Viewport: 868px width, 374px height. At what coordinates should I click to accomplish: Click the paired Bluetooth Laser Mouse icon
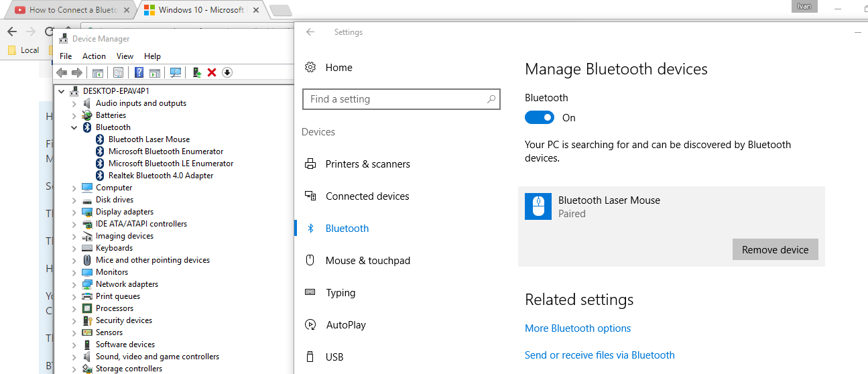[538, 206]
